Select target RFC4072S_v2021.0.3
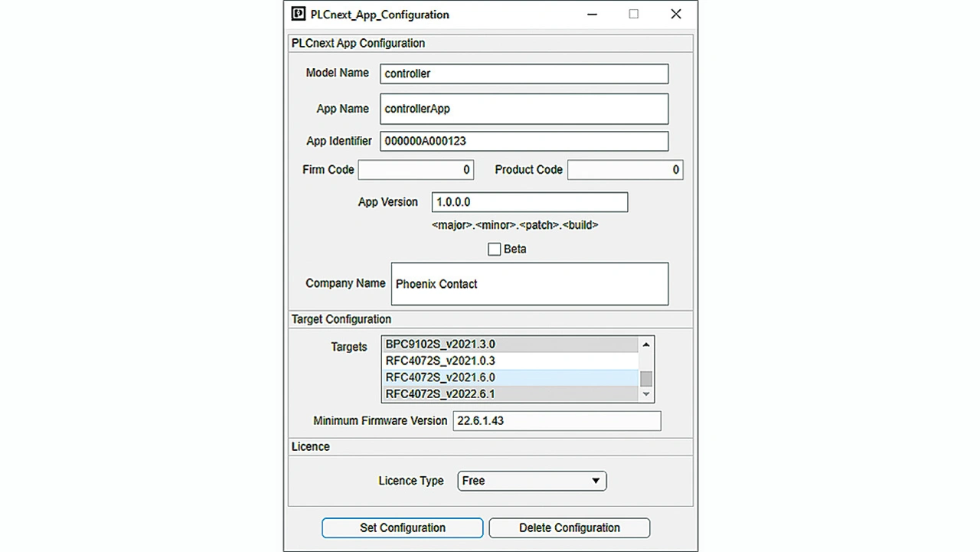980x552 pixels. coord(510,361)
